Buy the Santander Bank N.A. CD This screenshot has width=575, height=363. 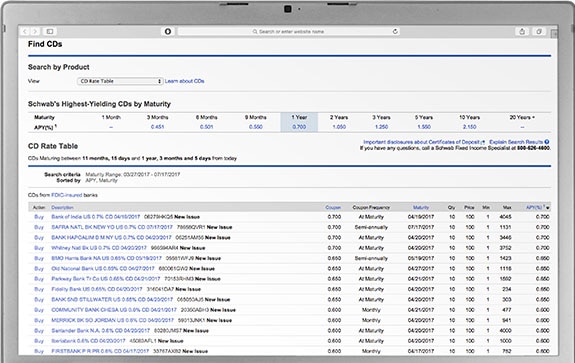(x=39, y=331)
